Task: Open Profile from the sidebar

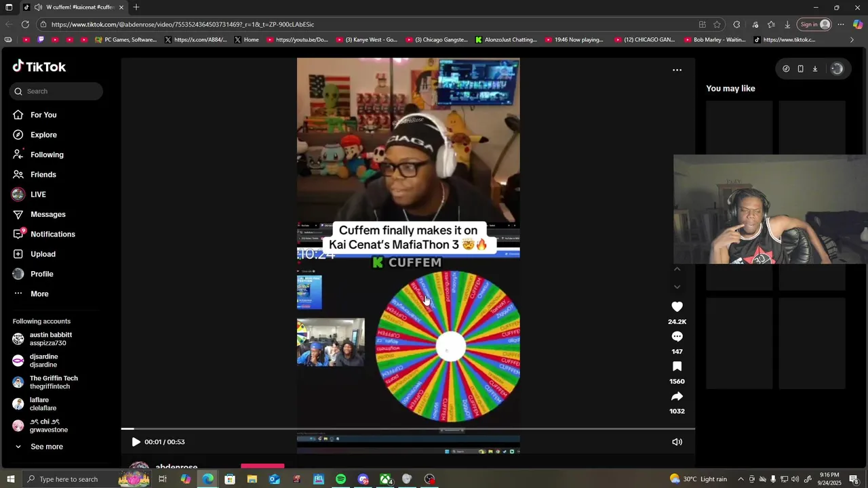Action: [x=41, y=274]
